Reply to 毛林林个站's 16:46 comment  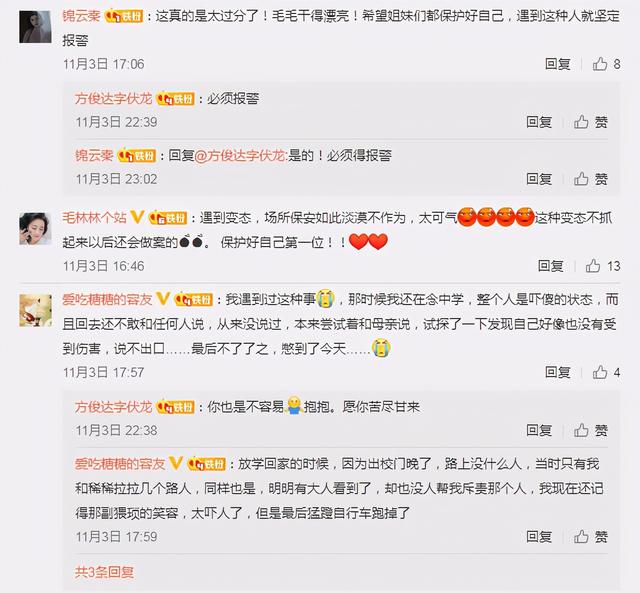pyautogui.click(x=551, y=266)
